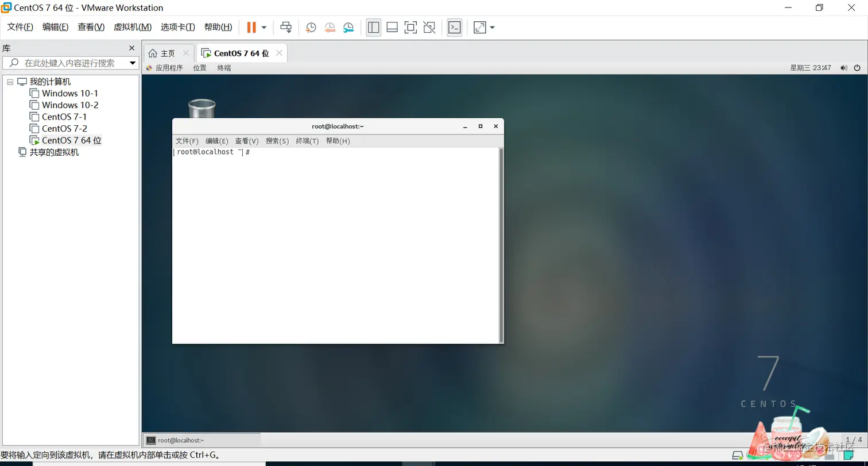Select CentOS 7 64 位 in the library tree
Screen dimensions: 868x466
[71, 140]
